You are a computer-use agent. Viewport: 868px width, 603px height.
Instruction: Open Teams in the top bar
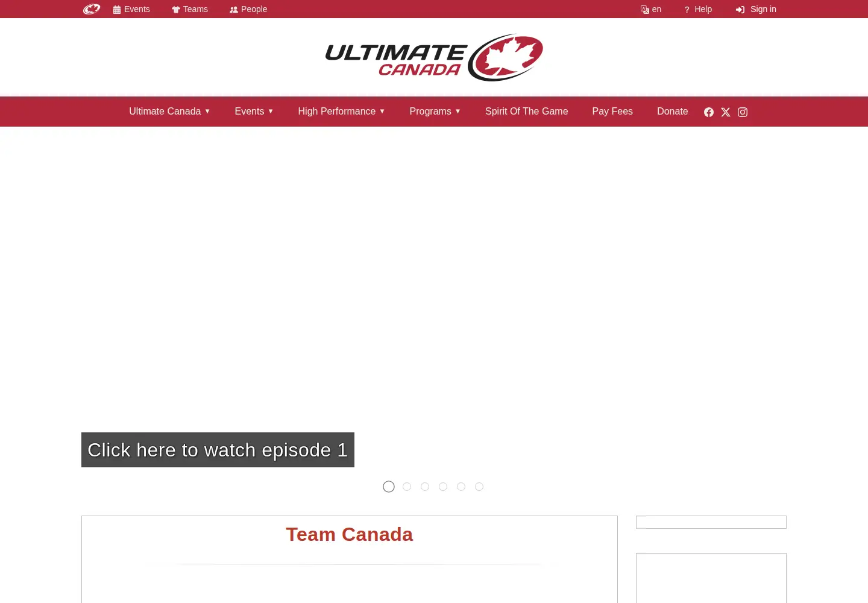(190, 9)
